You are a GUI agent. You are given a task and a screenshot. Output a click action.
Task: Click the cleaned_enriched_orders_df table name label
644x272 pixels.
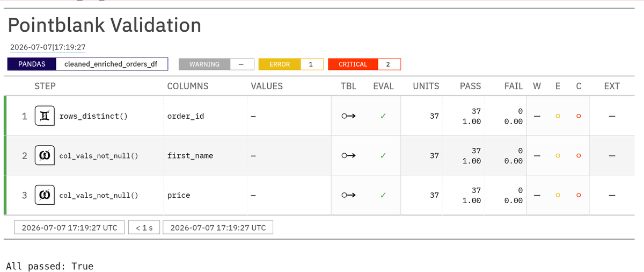[112, 64]
